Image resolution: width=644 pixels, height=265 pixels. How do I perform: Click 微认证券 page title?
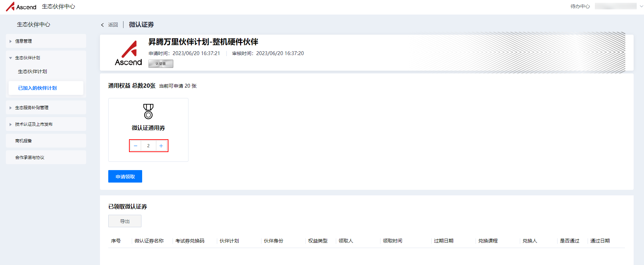pyautogui.click(x=141, y=25)
